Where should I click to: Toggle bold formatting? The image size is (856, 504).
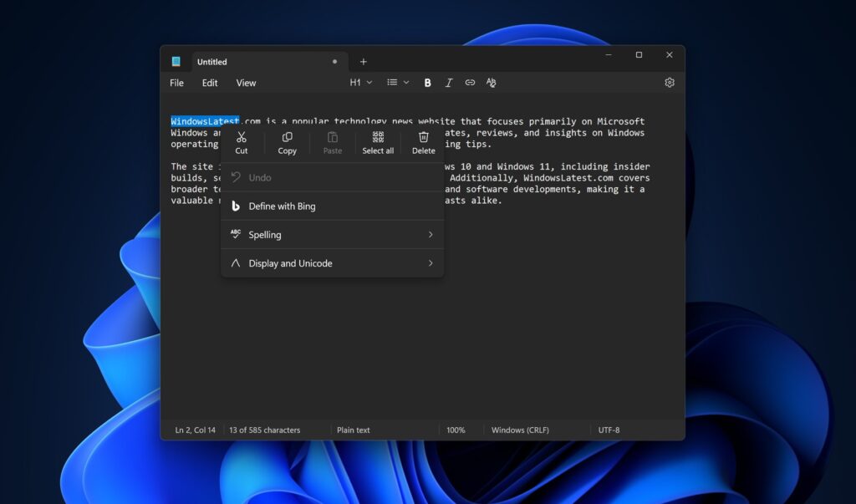pyautogui.click(x=427, y=82)
